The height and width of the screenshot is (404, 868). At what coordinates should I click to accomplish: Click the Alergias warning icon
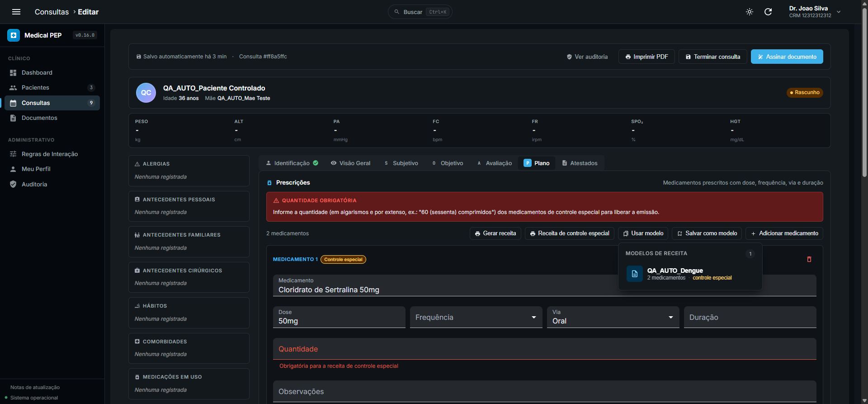[x=137, y=164]
